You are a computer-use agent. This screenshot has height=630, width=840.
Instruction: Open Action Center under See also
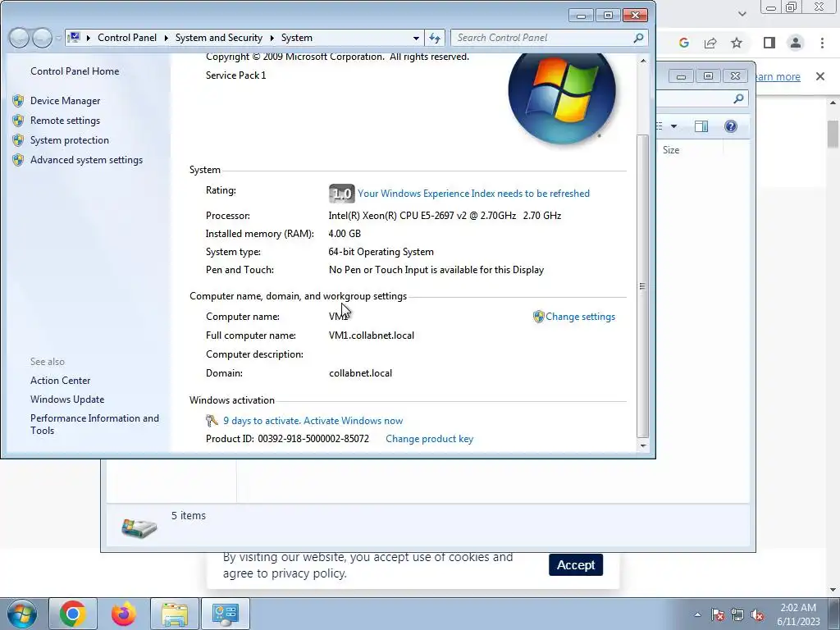pyautogui.click(x=60, y=381)
